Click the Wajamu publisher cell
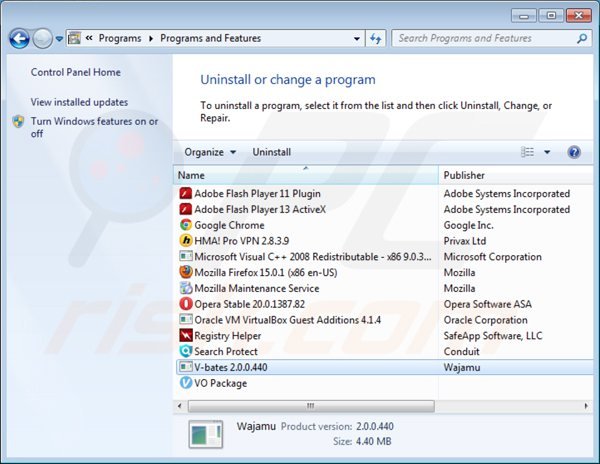 point(462,367)
